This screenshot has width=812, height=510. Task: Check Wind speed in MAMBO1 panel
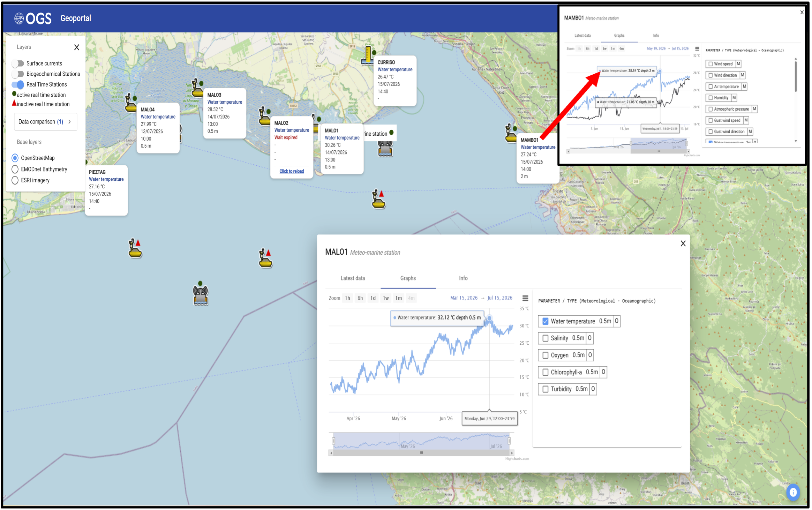[710, 64]
